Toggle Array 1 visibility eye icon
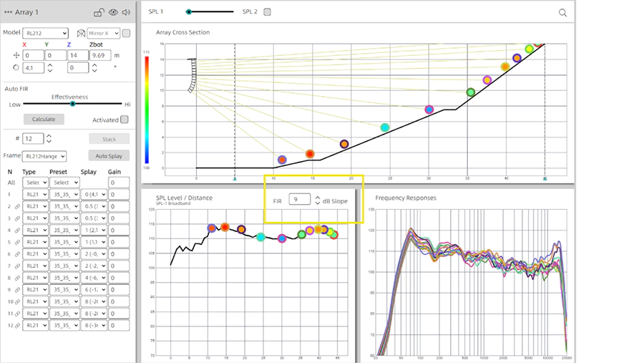Screen dimensions: 644x363 113,12
